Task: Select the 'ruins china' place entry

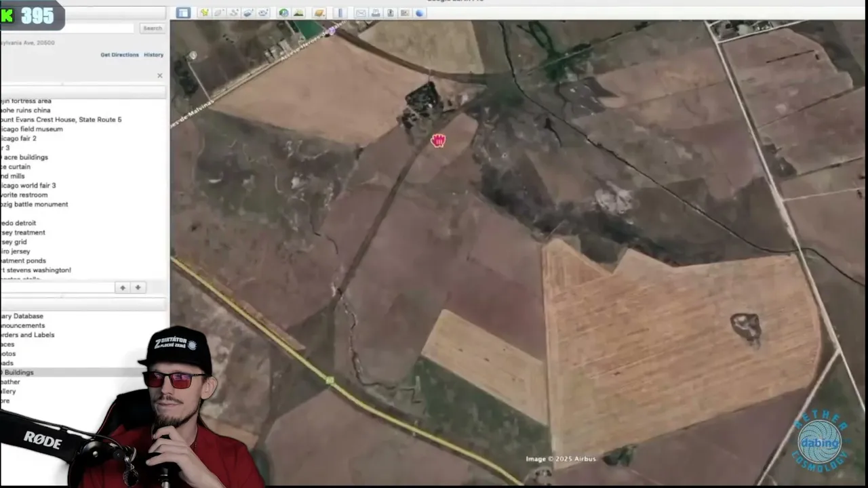Action: tap(25, 110)
